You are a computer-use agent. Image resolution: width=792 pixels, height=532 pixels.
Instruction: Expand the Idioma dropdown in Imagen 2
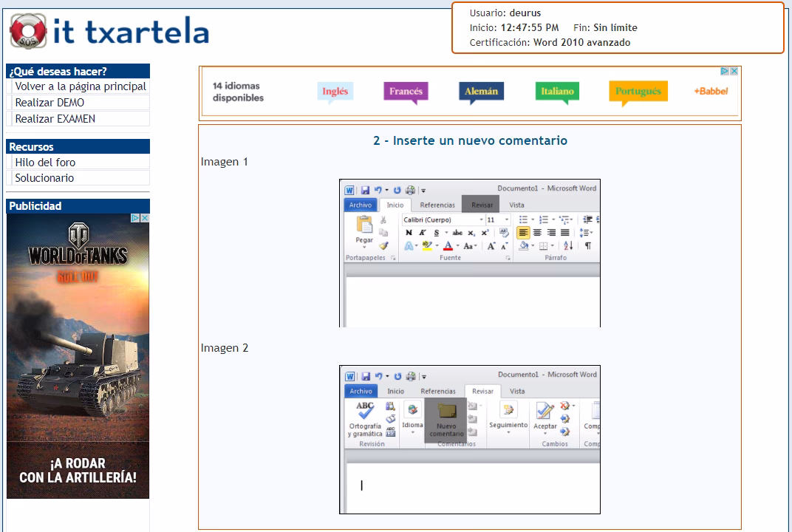tap(412, 418)
